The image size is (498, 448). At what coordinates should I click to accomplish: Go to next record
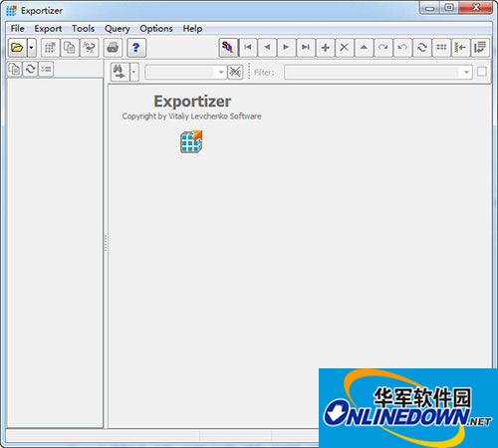point(286,48)
